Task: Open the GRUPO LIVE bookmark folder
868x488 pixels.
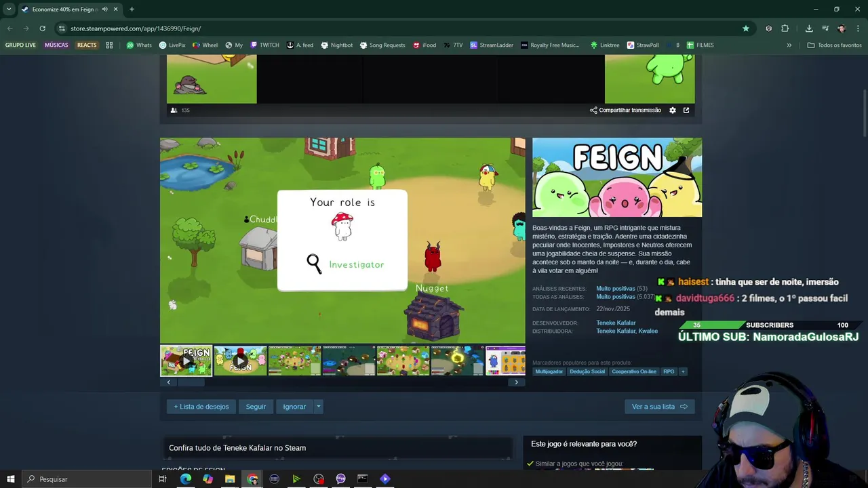Action: pyautogui.click(x=20, y=45)
